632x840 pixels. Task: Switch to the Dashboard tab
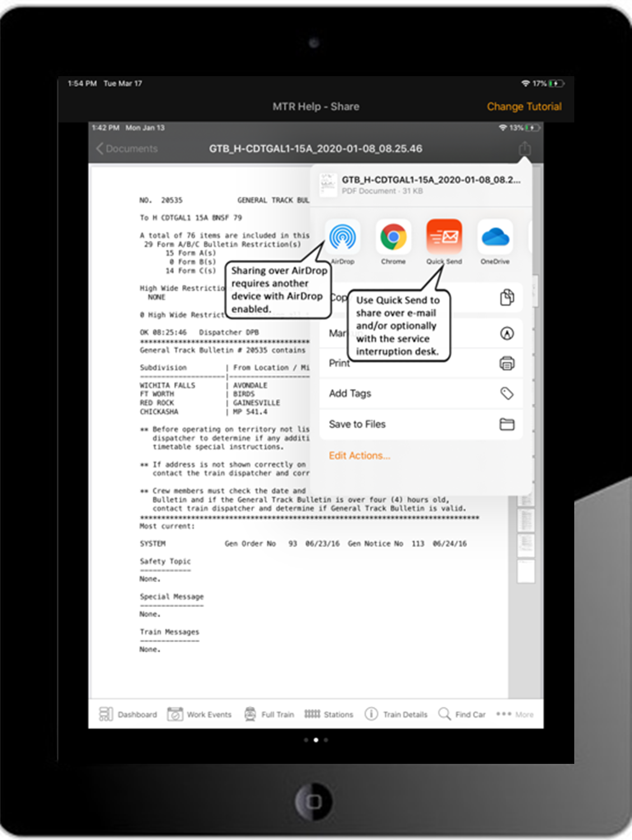(x=128, y=714)
